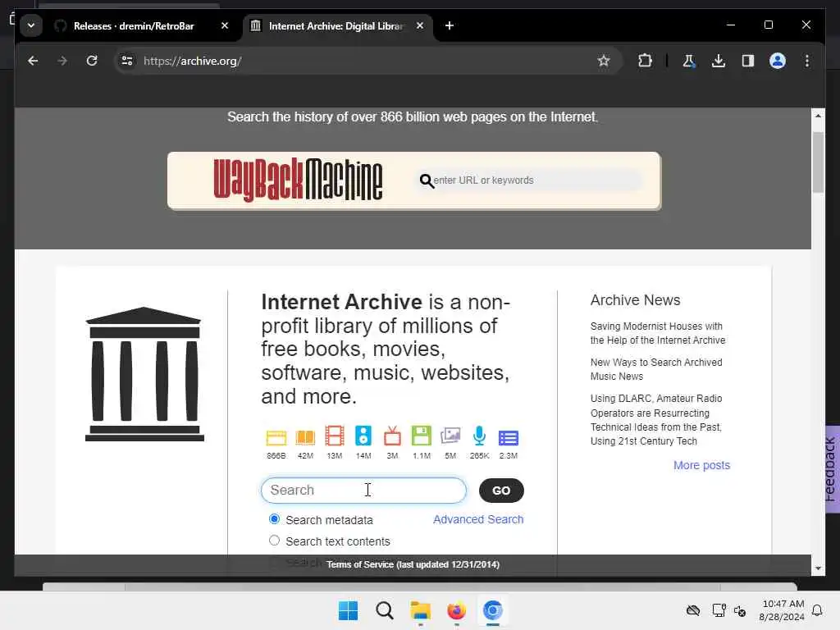The width and height of the screenshot is (840, 630).
Task: Bookmark this page with the star icon
Action: [x=603, y=61]
